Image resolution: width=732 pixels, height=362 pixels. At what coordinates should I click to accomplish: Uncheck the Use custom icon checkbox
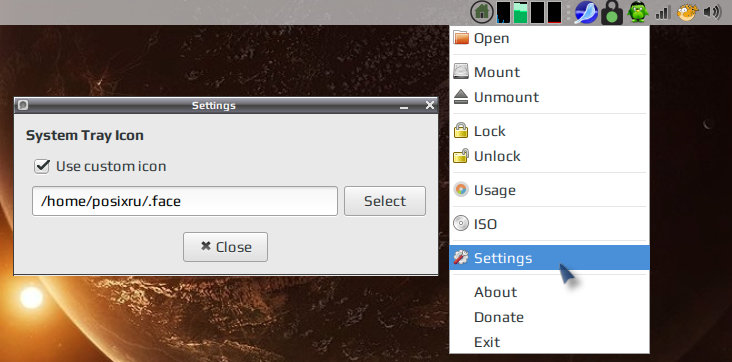pyautogui.click(x=42, y=166)
